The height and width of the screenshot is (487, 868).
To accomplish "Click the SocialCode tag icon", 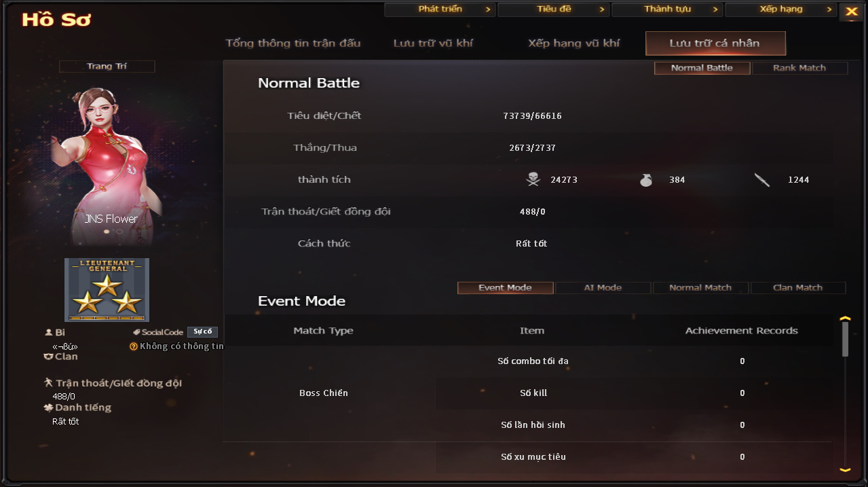I will [x=136, y=332].
